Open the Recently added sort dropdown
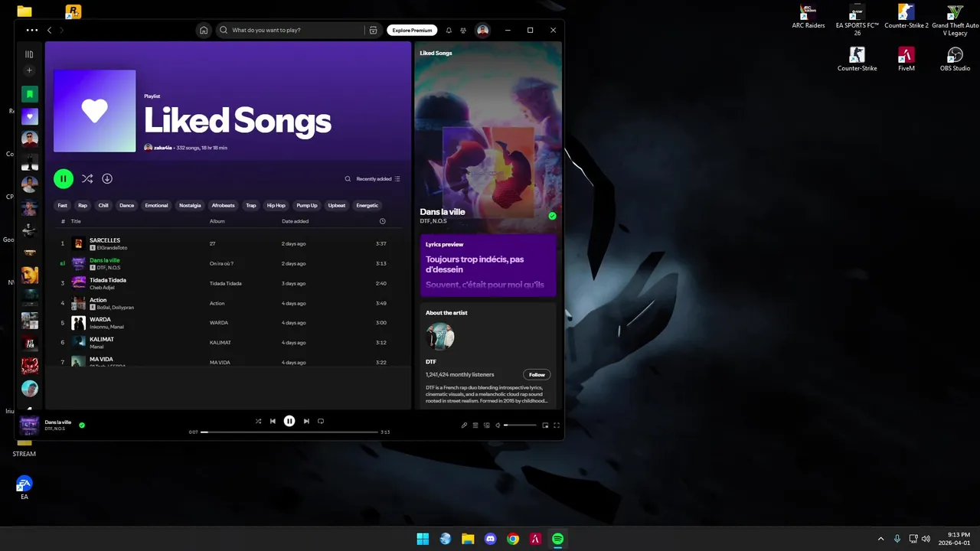 (378, 179)
